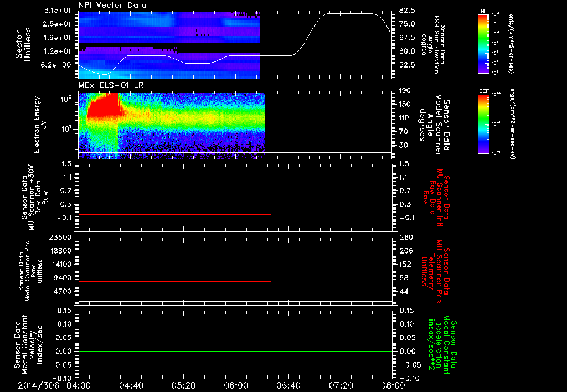Click the 06:40 time axis label
This screenshot has height=392, width=567.
pos(288,385)
